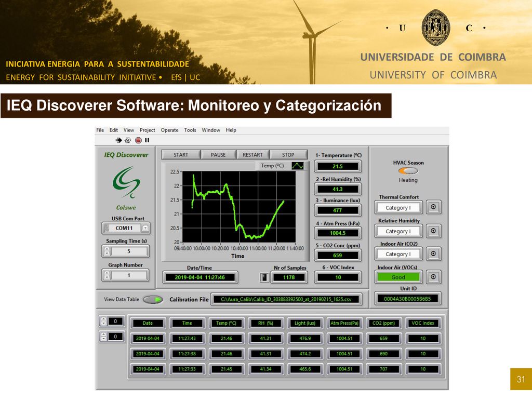Click the Thermal Comfort round indicator button
Image resolution: width=532 pixels, height=399 pixels.
point(433,207)
